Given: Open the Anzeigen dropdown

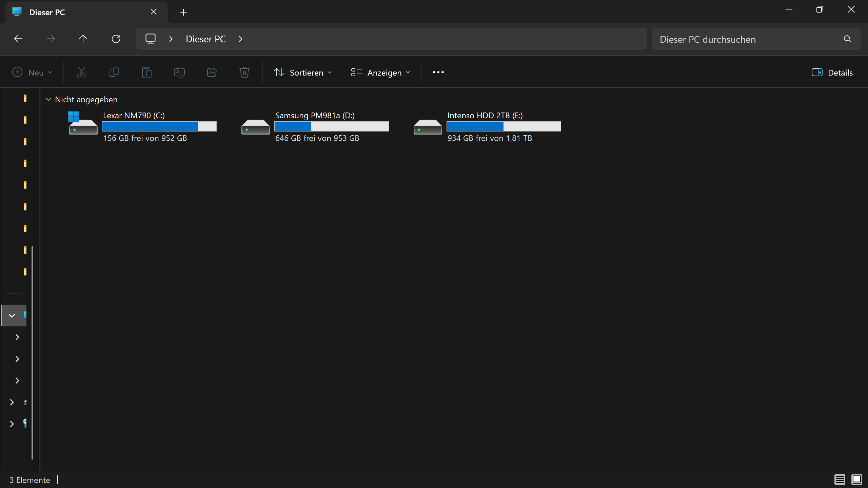Looking at the screenshot, I should coord(381,73).
